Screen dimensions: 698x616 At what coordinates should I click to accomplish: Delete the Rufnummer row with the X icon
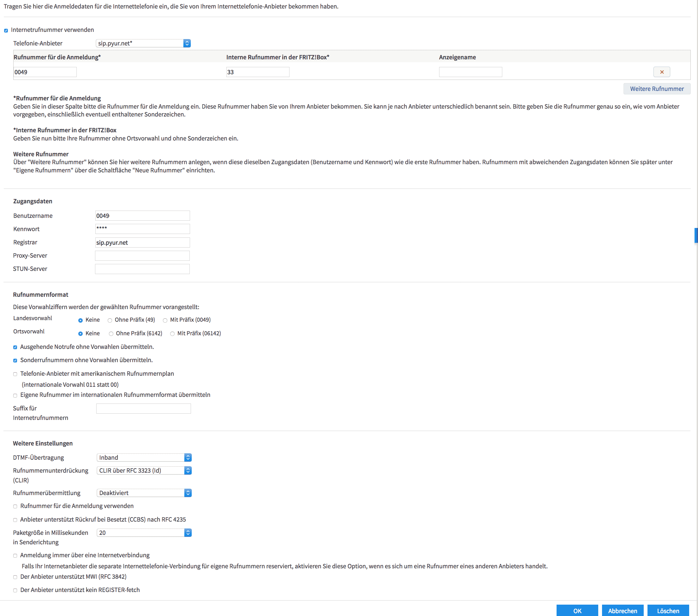click(661, 72)
